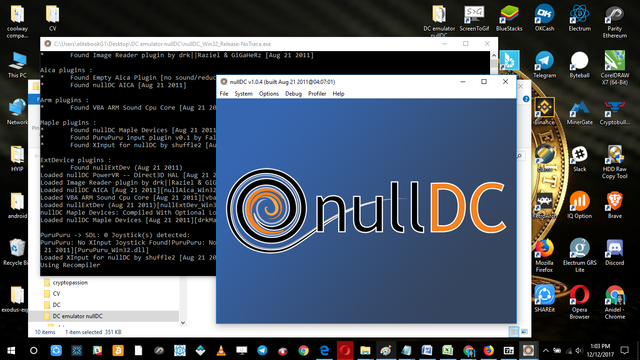Open the Action Center notifications

click(624, 351)
